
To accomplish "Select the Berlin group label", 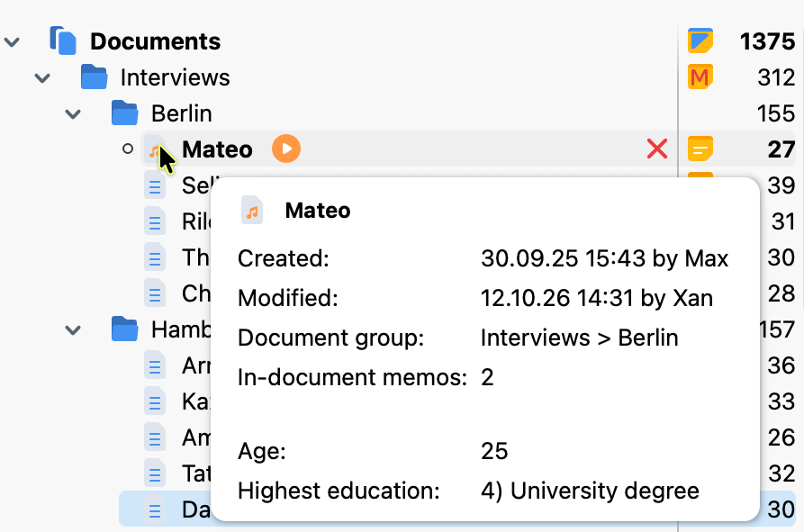I will tap(182, 113).
